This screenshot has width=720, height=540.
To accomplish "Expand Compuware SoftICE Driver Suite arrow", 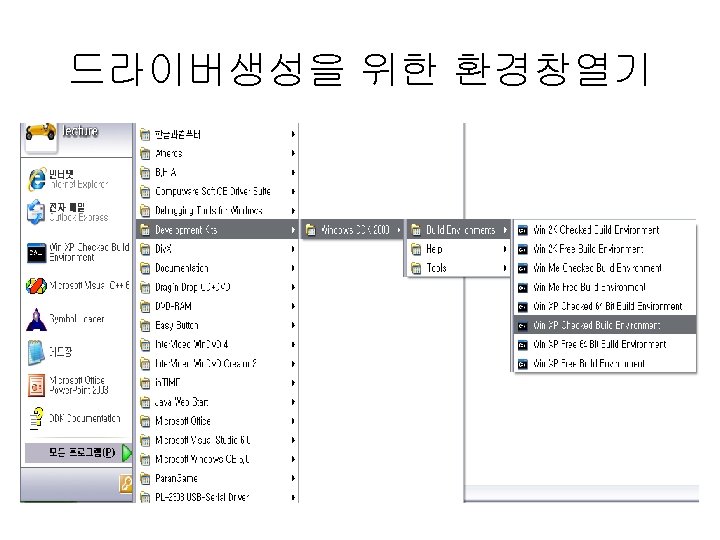I will pyautogui.click(x=293, y=191).
